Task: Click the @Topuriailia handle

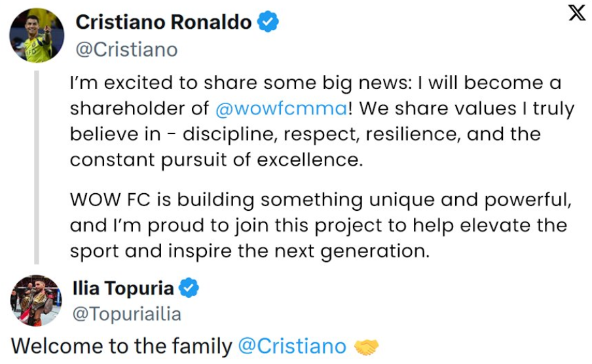Action: click(126, 314)
